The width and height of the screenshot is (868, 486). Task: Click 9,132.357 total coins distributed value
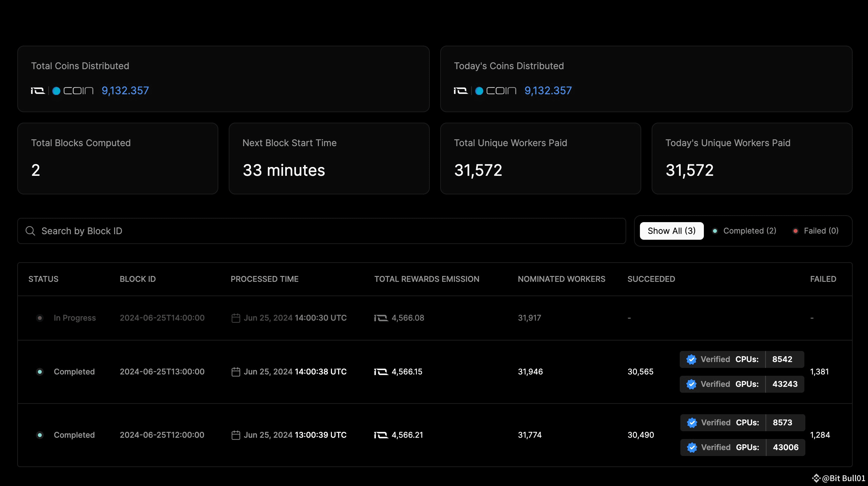tap(125, 91)
